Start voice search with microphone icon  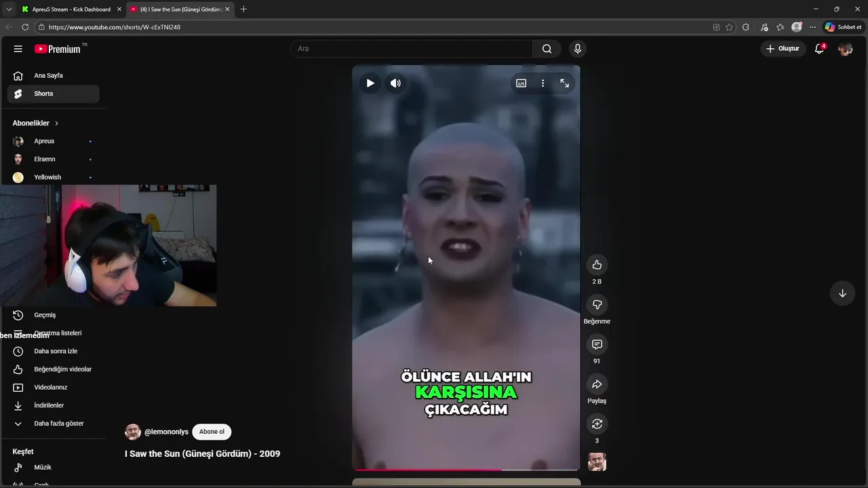click(x=578, y=49)
